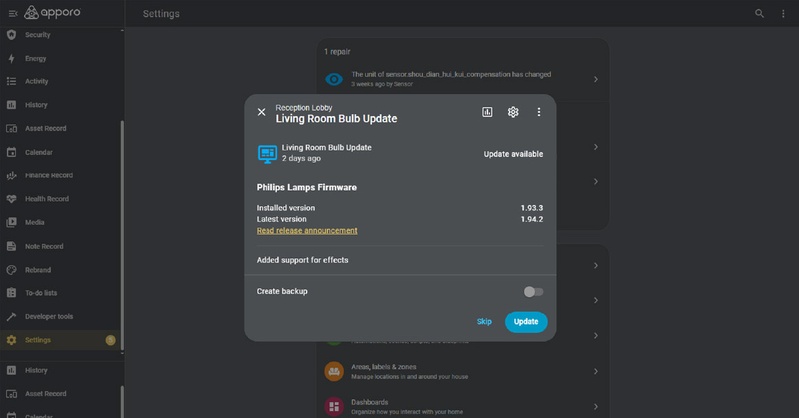The image size is (799, 418).
Task: Click Added support for effects text
Action: click(302, 260)
